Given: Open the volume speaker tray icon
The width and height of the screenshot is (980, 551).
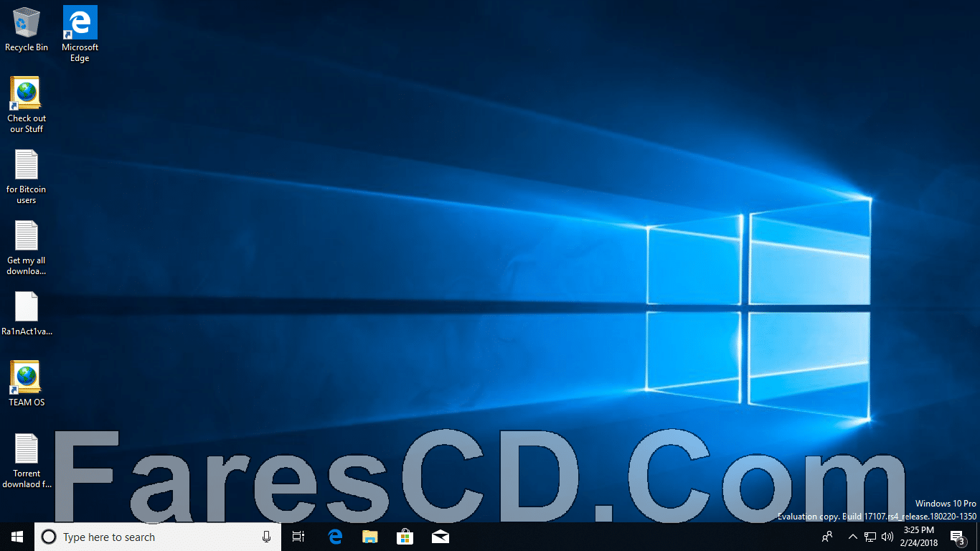Looking at the screenshot, I should [887, 537].
